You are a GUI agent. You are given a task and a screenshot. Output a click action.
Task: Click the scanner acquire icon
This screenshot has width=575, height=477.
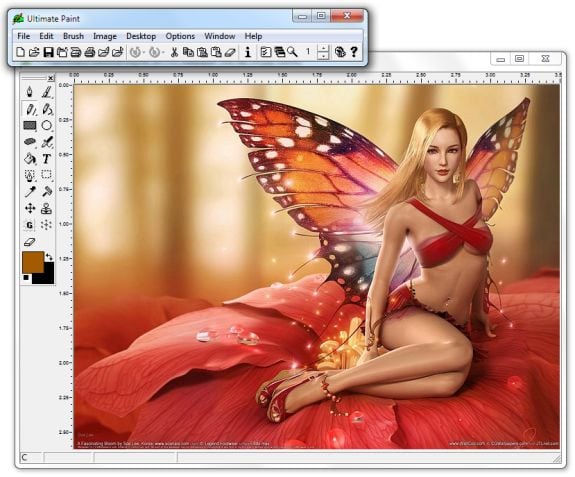tap(76, 52)
